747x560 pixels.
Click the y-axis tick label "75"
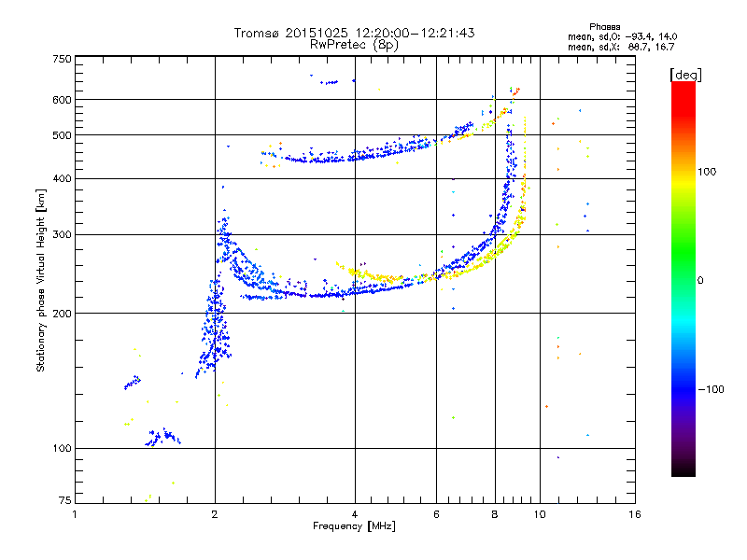[x=65, y=500]
